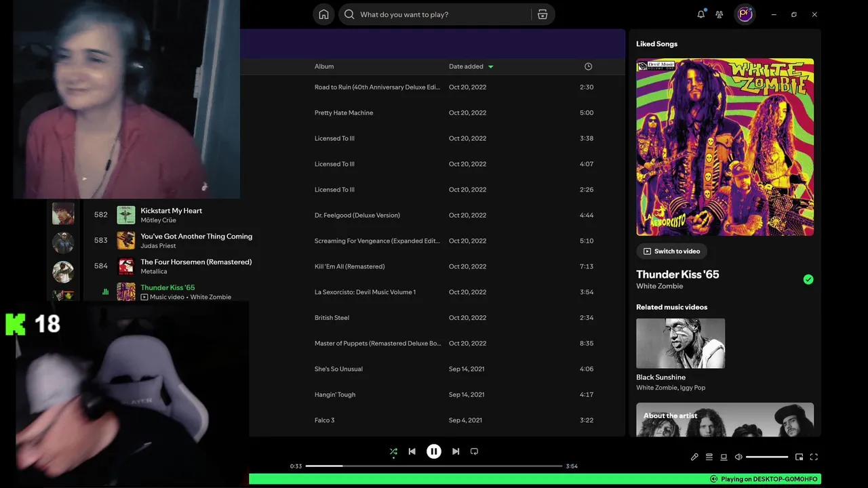Image resolution: width=868 pixels, height=488 pixels.
Task: Open Kill 'Em All (Remastered) album link
Action: tap(349, 266)
